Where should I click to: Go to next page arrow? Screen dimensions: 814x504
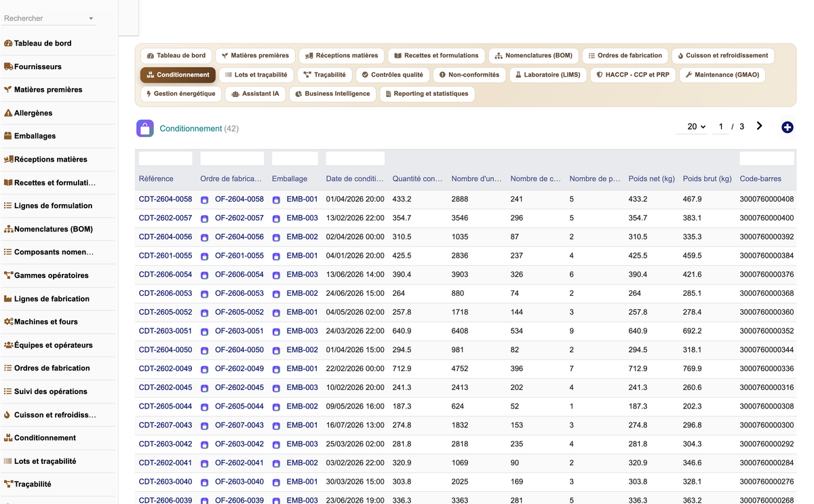[x=760, y=126]
